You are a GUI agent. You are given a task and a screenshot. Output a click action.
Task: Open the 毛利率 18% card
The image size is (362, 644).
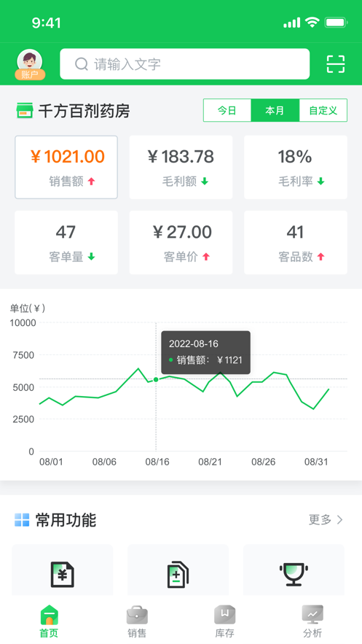(296, 167)
